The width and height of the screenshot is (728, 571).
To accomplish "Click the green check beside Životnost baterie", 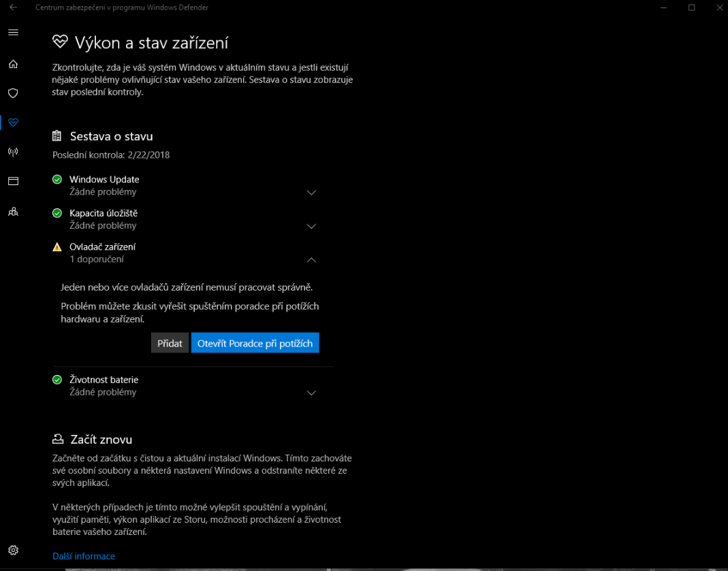I will (x=57, y=380).
